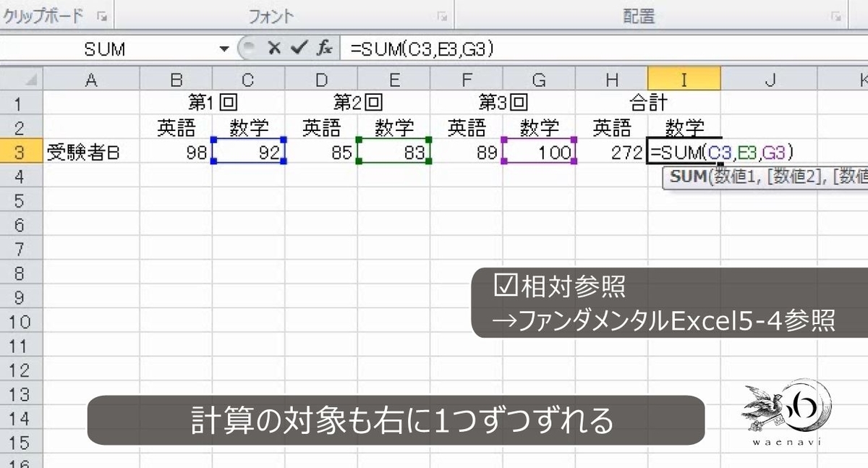The height and width of the screenshot is (468, 868).
Task: Cancel formula entry with the X button
Action: pyautogui.click(x=273, y=48)
